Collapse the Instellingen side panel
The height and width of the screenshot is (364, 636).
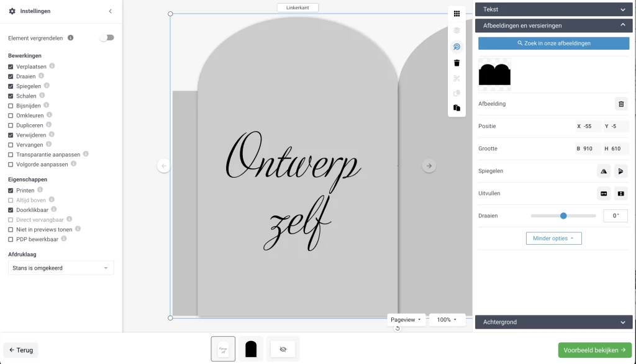[x=111, y=11]
